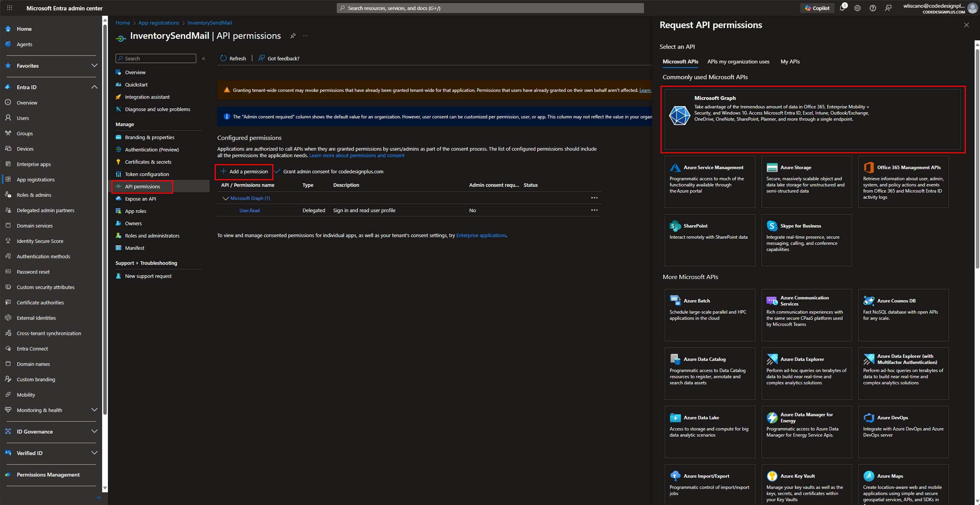Switch to APIs my organization uses tab
This screenshot has width=980, height=505.
pos(738,61)
